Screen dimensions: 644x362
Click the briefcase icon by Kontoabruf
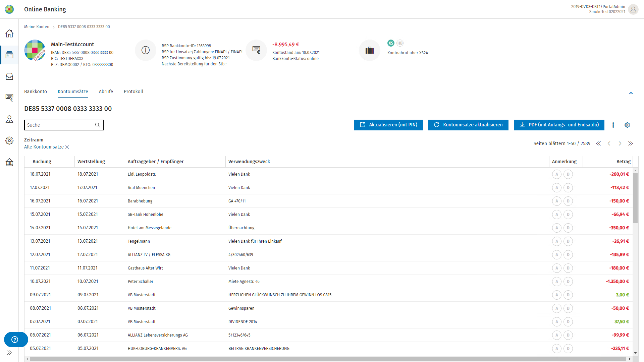pyautogui.click(x=370, y=50)
